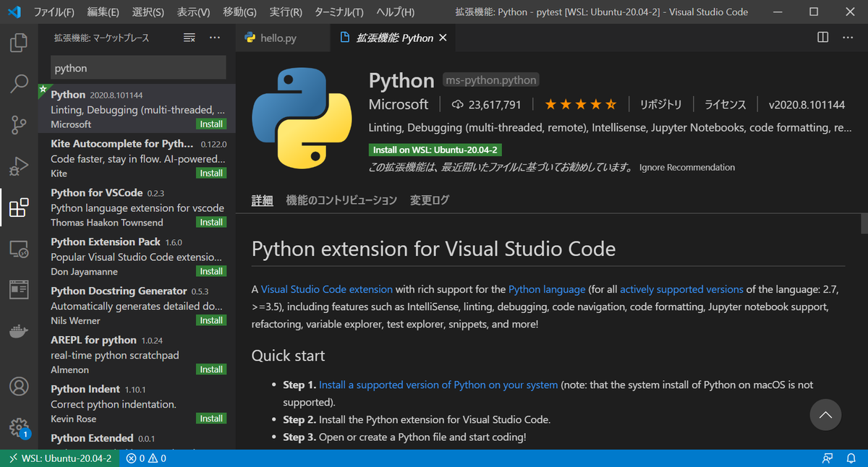868x467 pixels.
Task: Switch to the hello.py tab
Action: (284, 38)
